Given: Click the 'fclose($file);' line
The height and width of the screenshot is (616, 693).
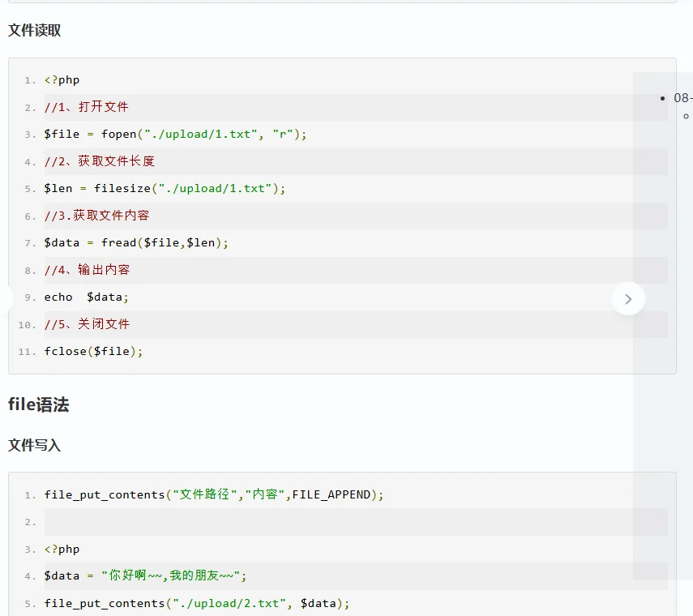Looking at the screenshot, I should pos(94,352).
